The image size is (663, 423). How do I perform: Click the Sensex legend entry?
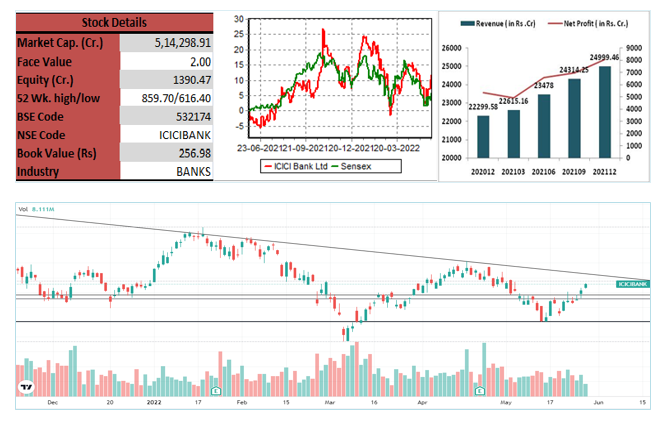[x=351, y=166]
